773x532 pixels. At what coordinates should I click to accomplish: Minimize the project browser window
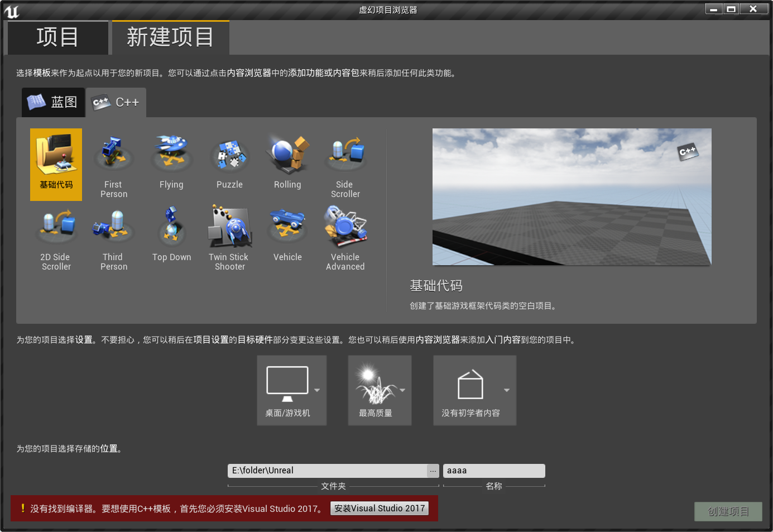(x=713, y=9)
